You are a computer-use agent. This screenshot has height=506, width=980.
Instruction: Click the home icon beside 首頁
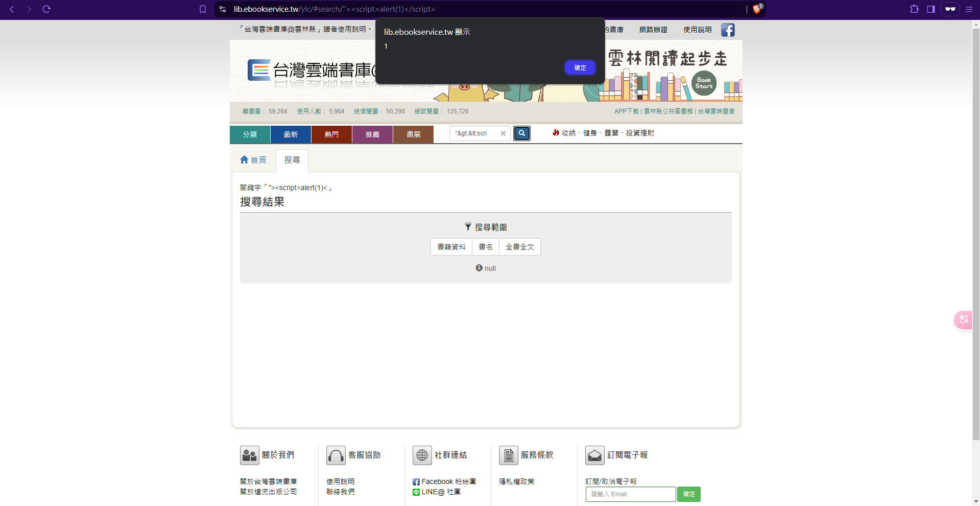[x=244, y=160]
